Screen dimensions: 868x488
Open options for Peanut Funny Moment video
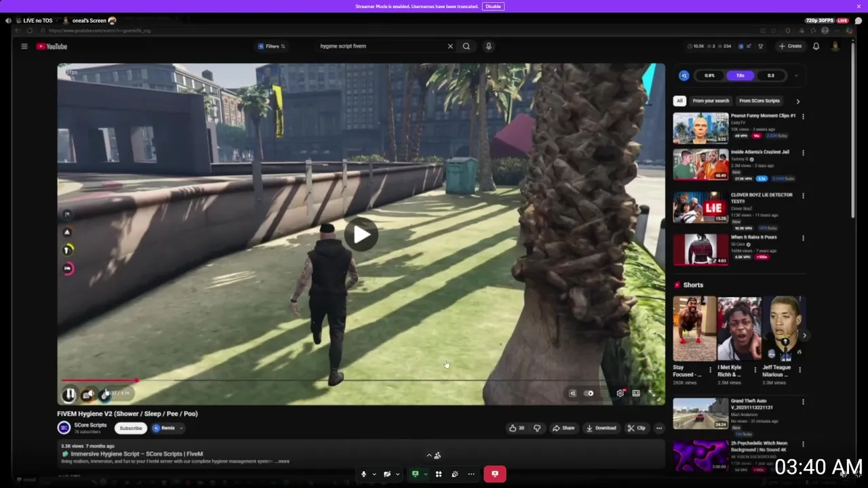pos(803,117)
